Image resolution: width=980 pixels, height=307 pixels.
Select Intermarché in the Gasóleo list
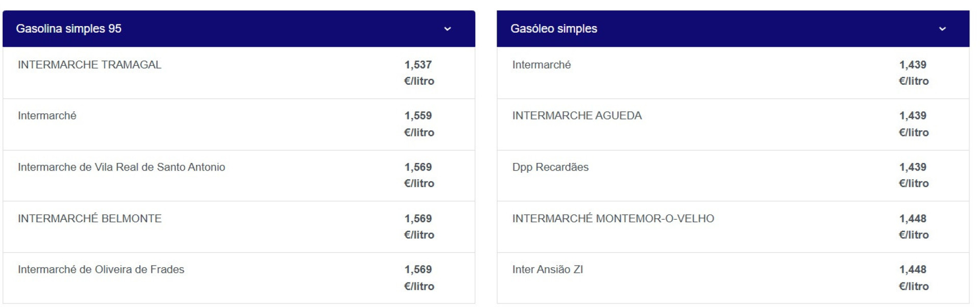pyautogui.click(x=542, y=65)
